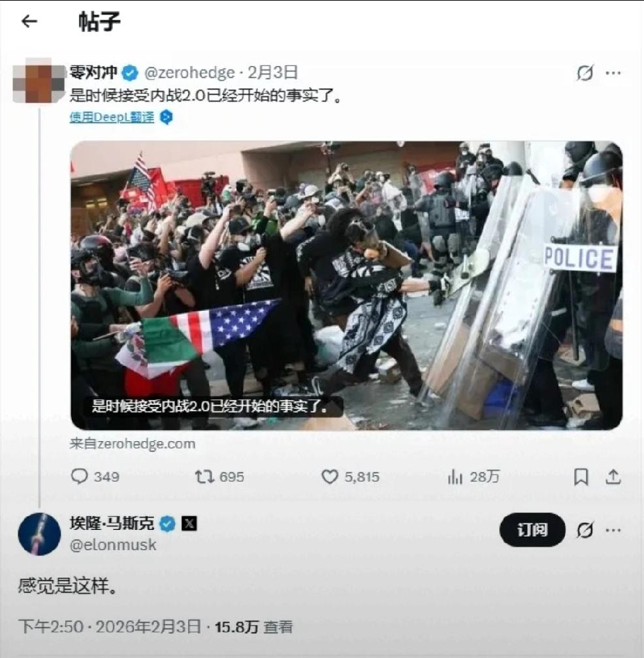
Task: Share the zerohedge post via upload icon
Action: pos(613,477)
